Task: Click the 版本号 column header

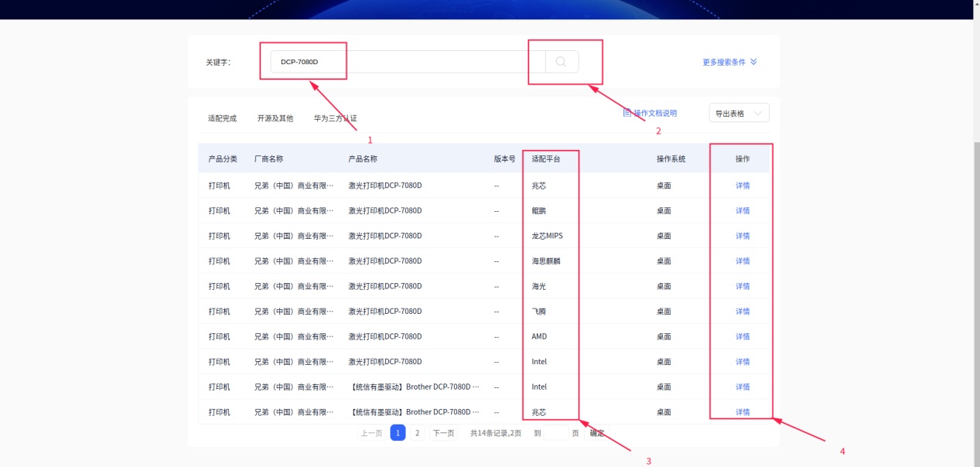Action: click(x=504, y=159)
